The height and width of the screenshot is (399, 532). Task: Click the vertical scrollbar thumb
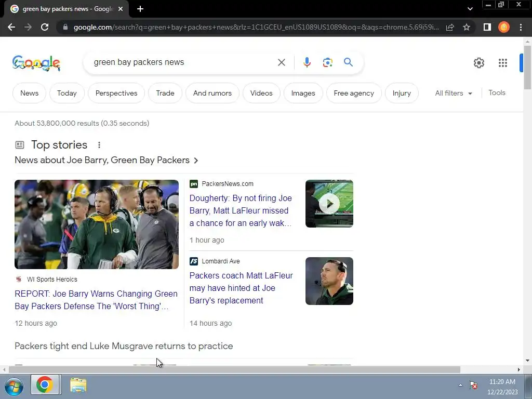click(x=527, y=67)
